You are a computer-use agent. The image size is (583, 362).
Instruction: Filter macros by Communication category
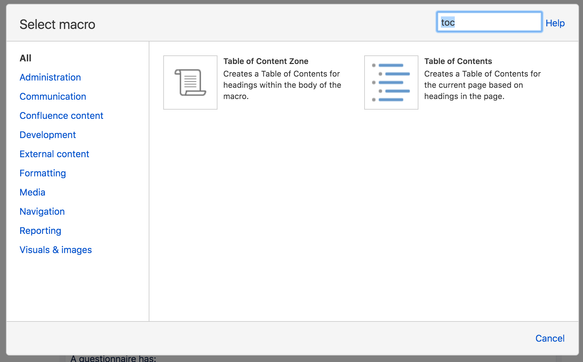point(53,97)
